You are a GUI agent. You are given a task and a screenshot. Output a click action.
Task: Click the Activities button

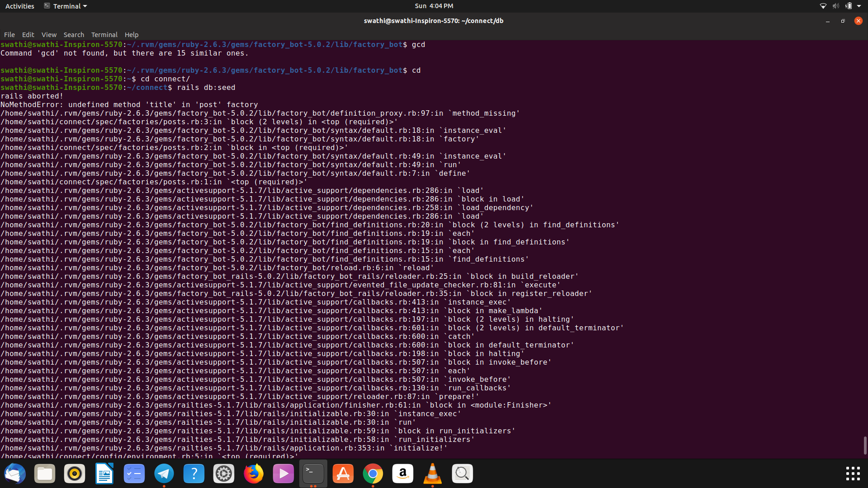point(19,6)
